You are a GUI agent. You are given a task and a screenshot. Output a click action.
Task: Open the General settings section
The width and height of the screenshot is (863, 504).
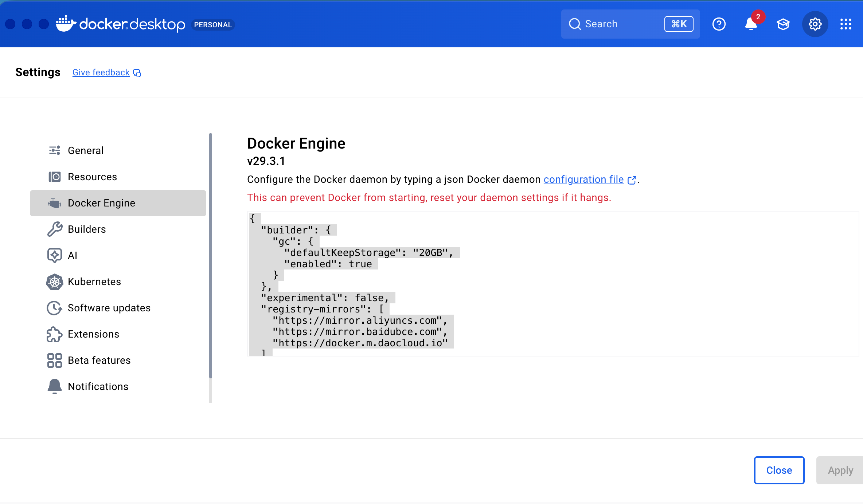[x=118, y=150]
